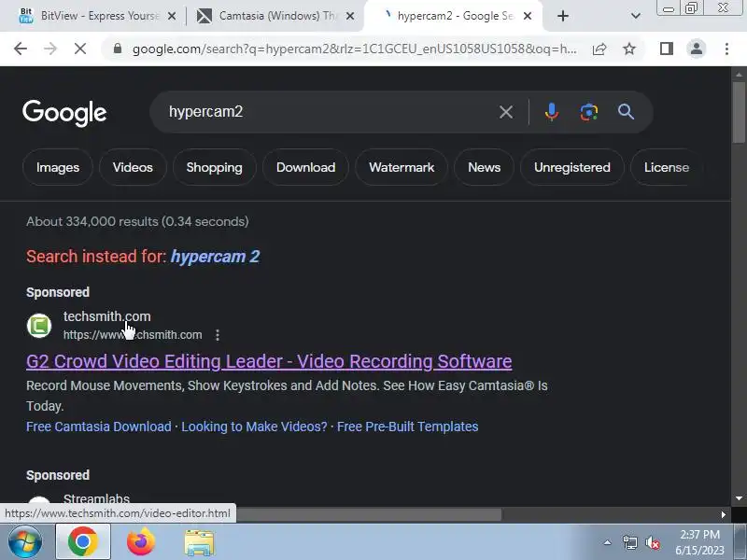Open the Chrome profile menu

pyautogui.click(x=696, y=49)
